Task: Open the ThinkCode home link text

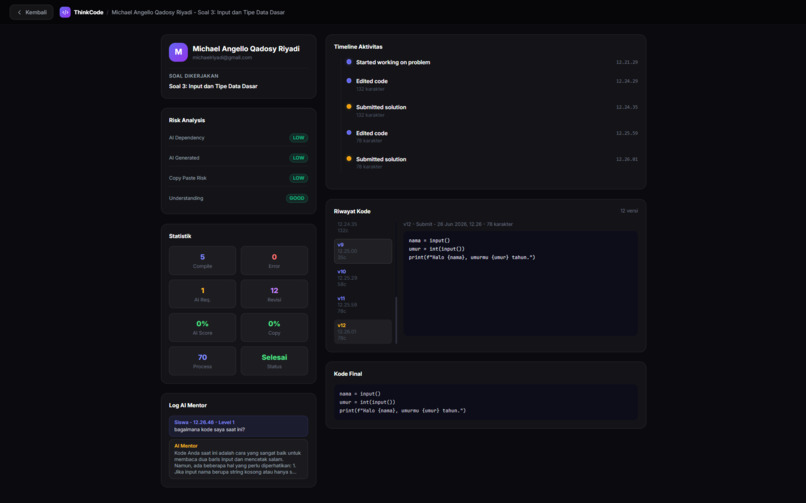Action: point(88,12)
